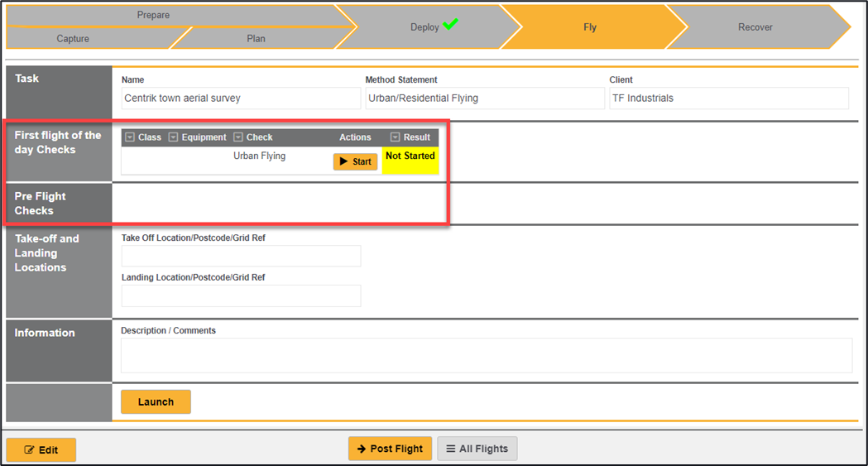
Task: Select the Method Statement field
Action: [x=484, y=98]
